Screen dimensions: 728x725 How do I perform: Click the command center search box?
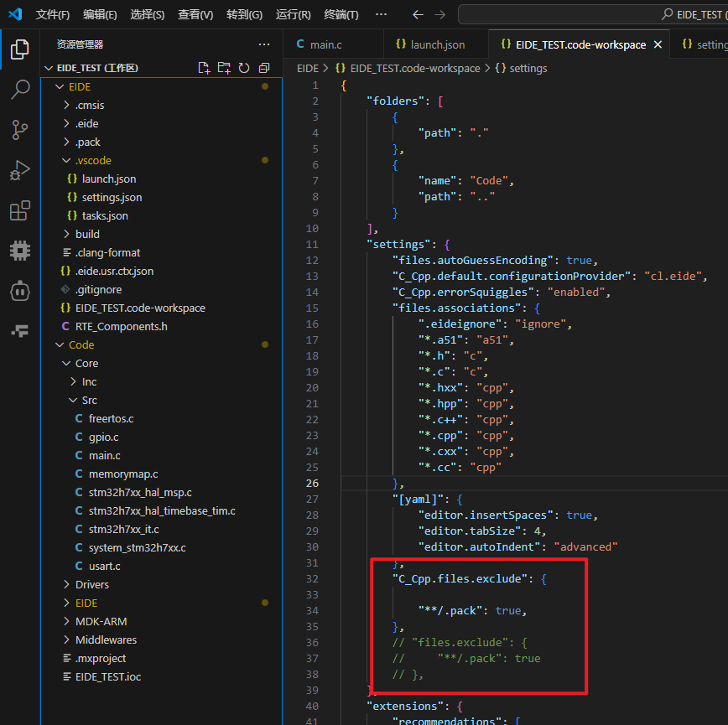pos(593,14)
